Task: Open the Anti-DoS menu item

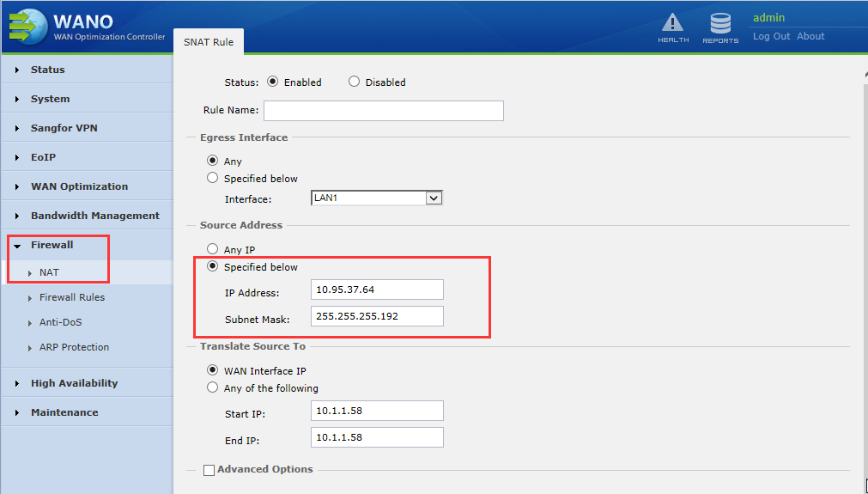Action: click(x=61, y=322)
